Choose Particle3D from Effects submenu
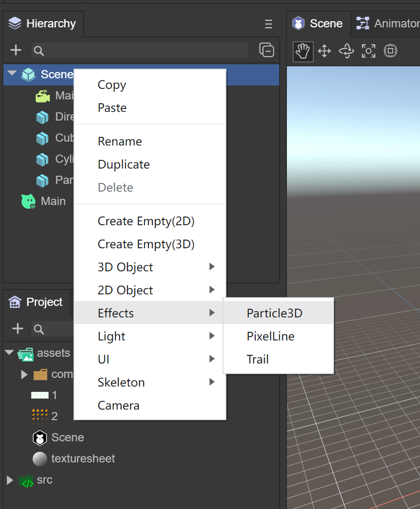This screenshot has height=509, width=420. 274,313
